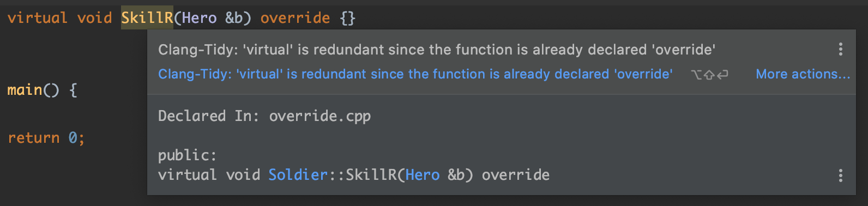Open the lower three-dots menu beside the function signature
Screen dimensions: 868x206
840,175
